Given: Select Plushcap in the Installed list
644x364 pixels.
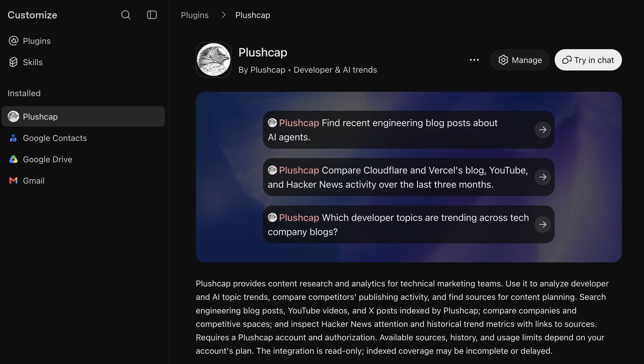Looking at the screenshot, I should click(x=83, y=117).
